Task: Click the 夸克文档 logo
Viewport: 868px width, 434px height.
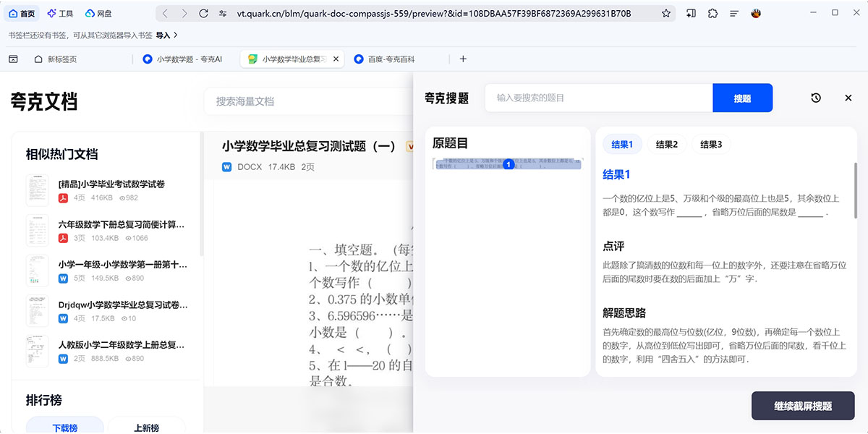Action: tap(44, 101)
